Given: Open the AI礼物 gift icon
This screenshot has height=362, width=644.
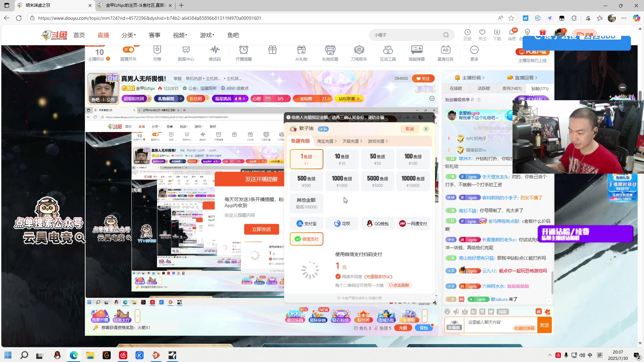Looking at the screenshot, I should pyautogui.click(x=301, y=53).
